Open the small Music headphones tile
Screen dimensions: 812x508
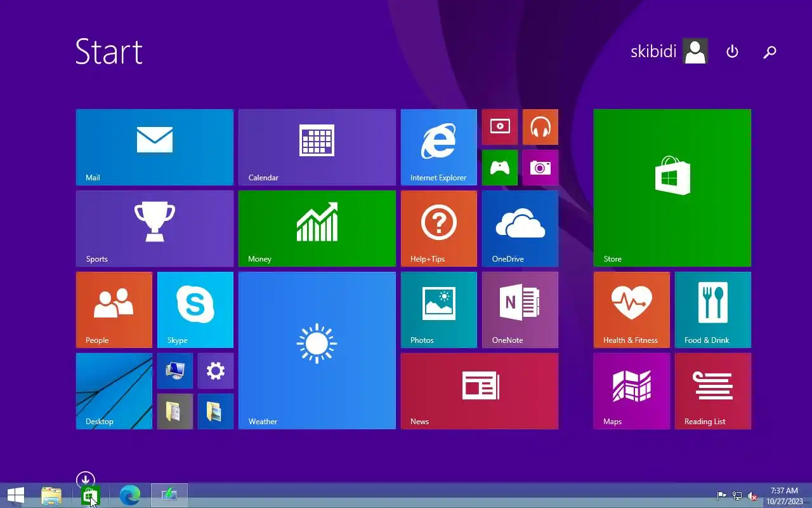coord(540,127)
